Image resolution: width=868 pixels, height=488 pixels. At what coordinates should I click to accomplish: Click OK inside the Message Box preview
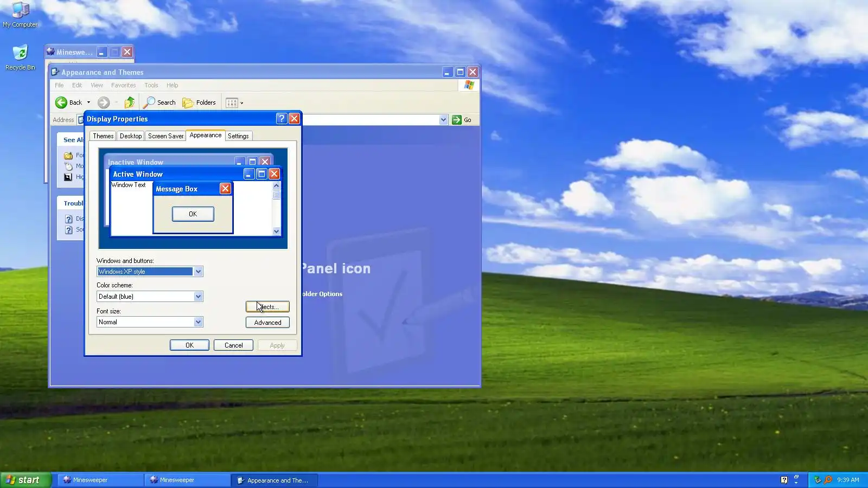tap(193, 214)
